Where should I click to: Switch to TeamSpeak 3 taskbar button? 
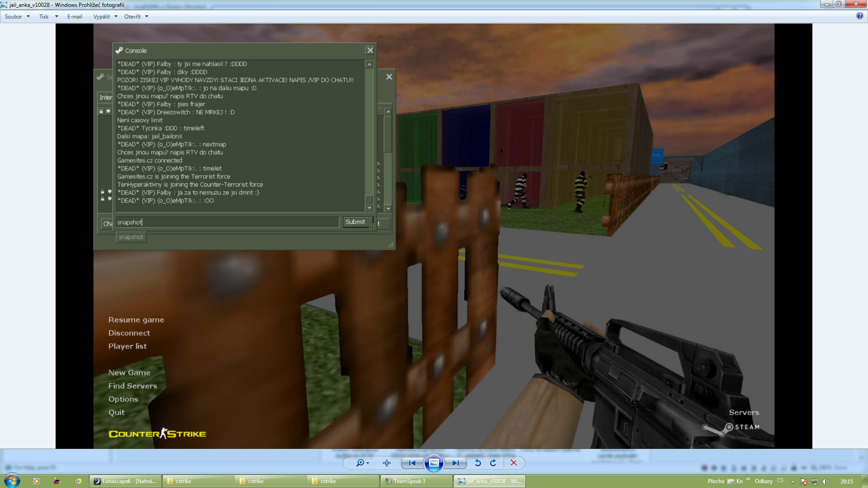[x=416, y=481]
